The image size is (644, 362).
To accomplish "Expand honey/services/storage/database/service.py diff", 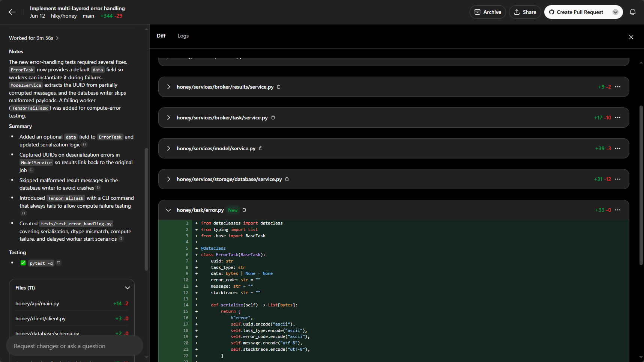I will pos(169,179).
